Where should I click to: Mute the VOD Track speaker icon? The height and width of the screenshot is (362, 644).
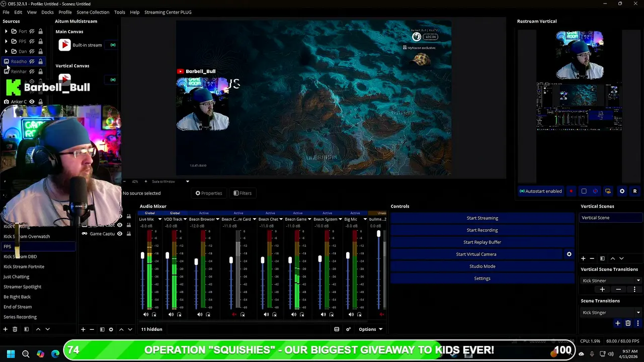coord(171,315)
